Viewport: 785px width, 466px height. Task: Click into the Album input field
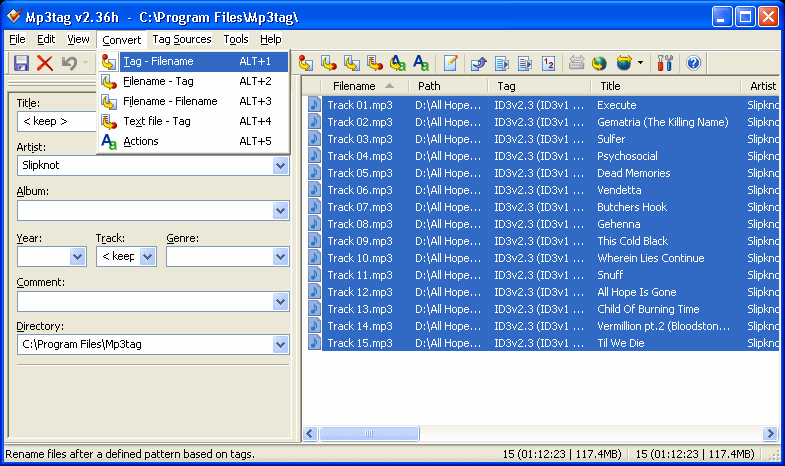point(145,211)
